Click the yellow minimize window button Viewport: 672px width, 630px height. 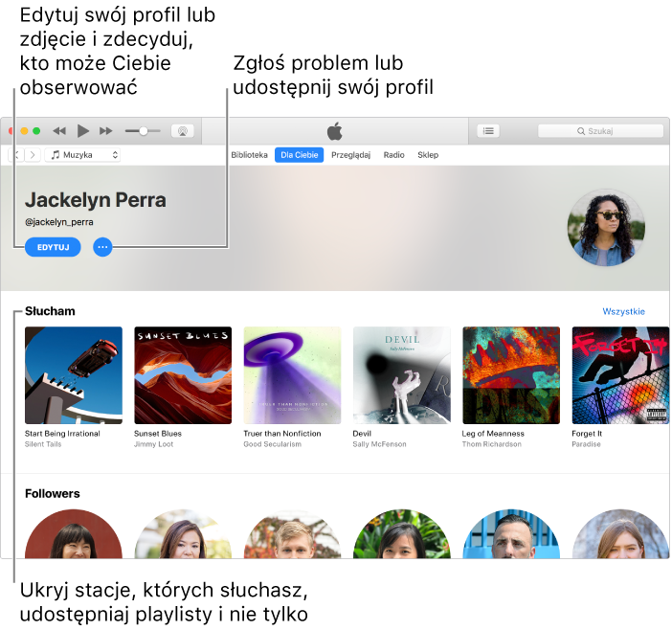25,131
